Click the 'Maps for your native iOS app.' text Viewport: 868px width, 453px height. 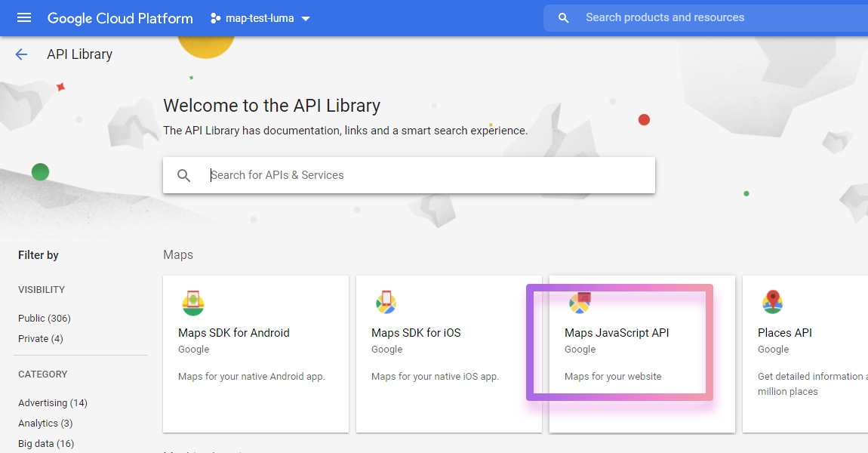click(x=435, y=377)
